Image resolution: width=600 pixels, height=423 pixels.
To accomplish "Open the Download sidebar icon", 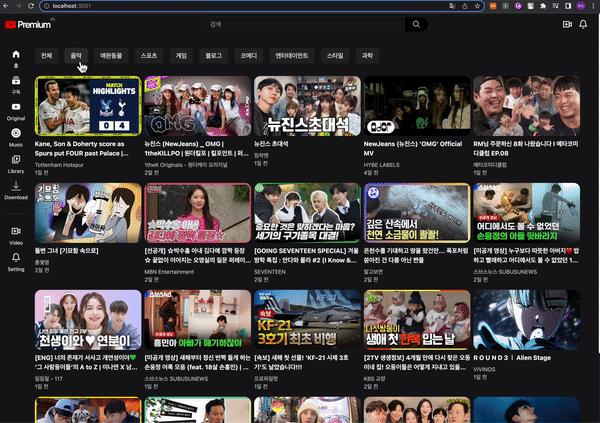I will [x=16, y=186].
